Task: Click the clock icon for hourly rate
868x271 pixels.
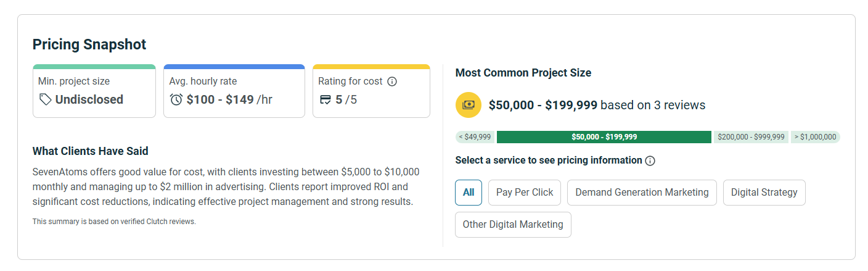Action: (176, 99)
